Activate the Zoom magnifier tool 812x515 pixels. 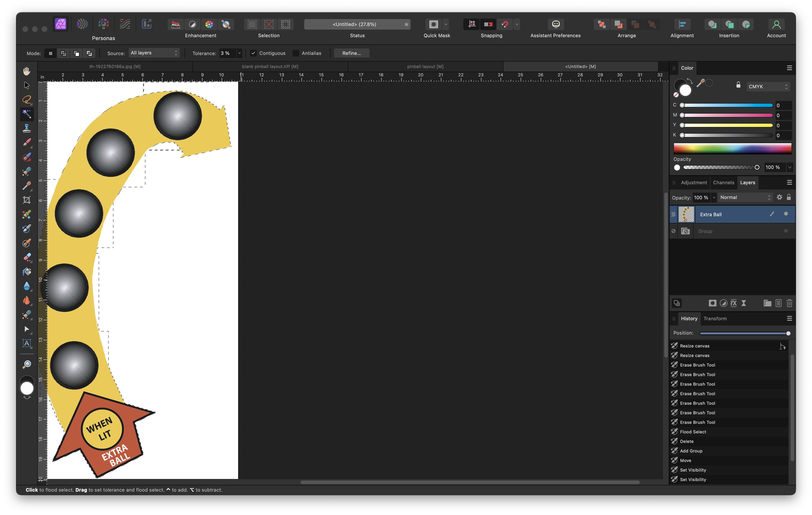coord(27,364)
